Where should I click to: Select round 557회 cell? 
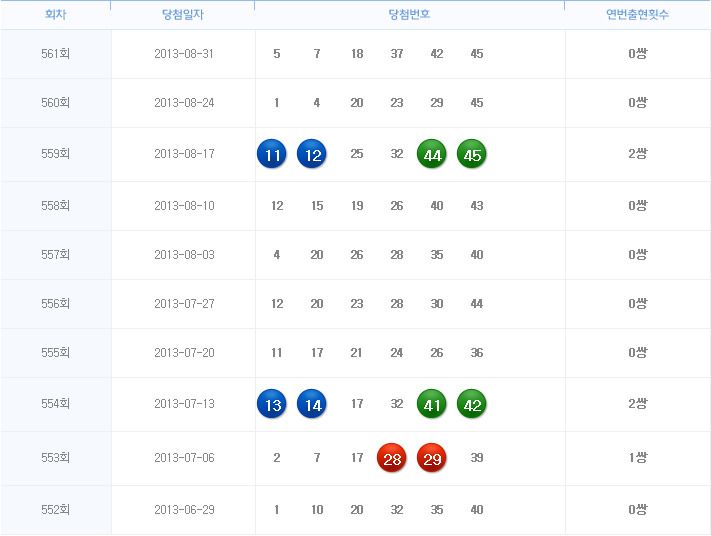[x=55, y=254]
